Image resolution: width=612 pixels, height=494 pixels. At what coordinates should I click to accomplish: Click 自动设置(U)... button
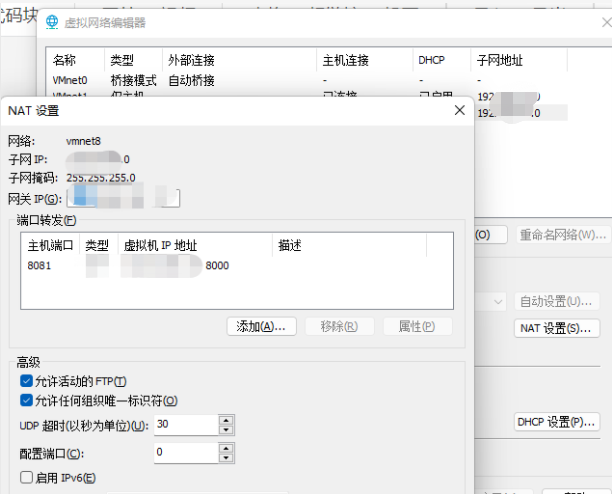[x=556, y=301]
